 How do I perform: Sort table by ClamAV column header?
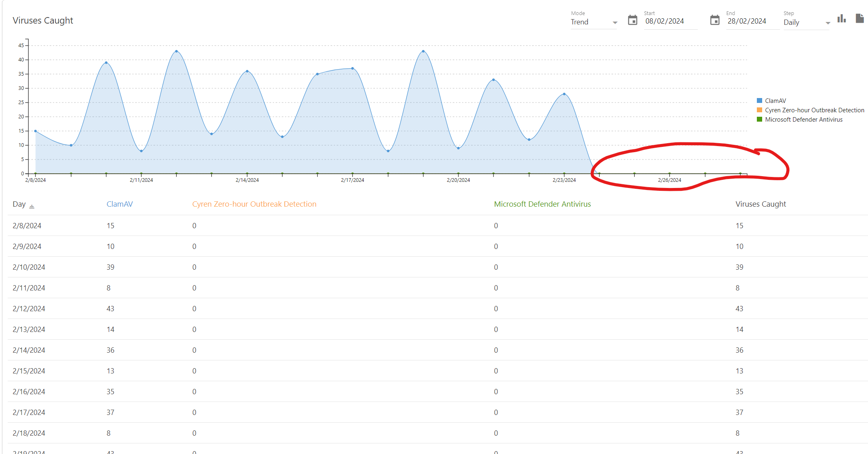coord(120,204)
